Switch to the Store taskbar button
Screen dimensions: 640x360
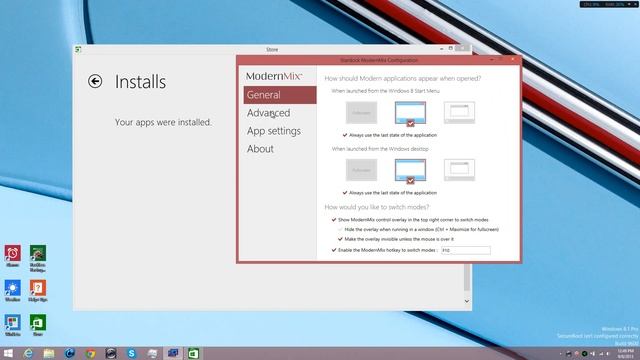click(x=193, y=353)
